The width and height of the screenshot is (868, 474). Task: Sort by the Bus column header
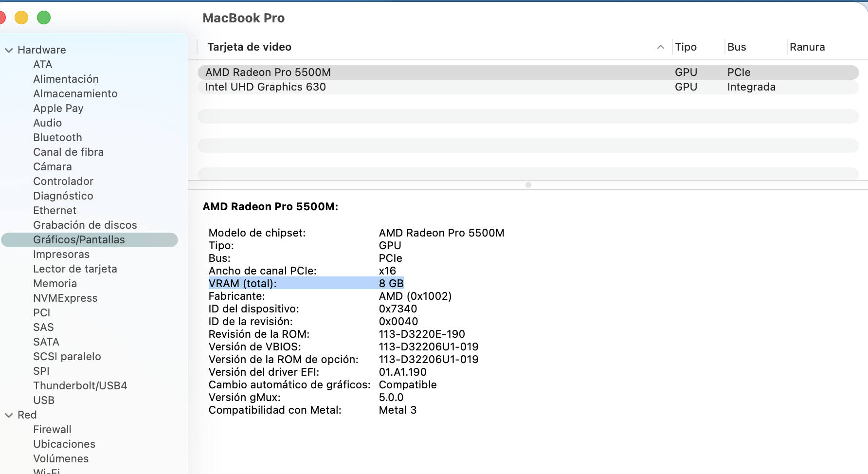point(737,47)
